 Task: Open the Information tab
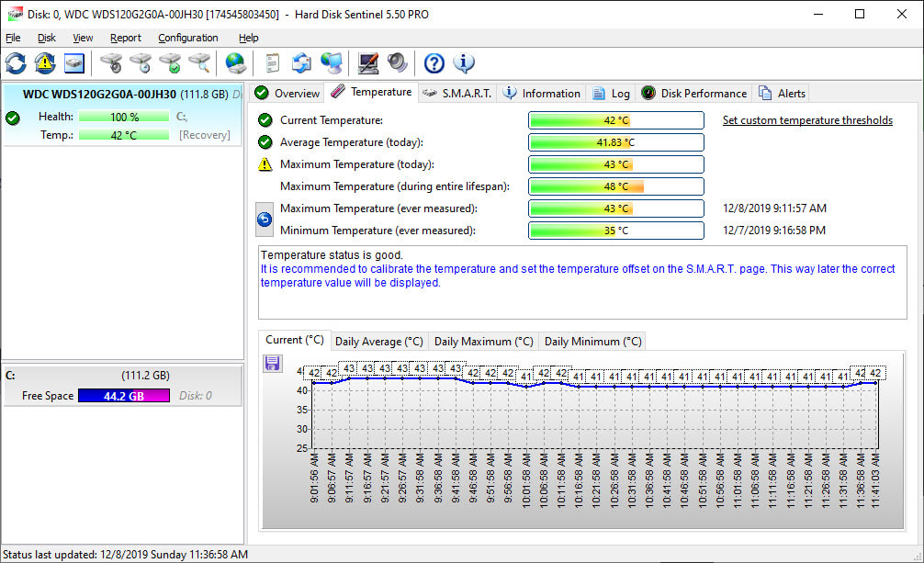[x=542, y=93]
